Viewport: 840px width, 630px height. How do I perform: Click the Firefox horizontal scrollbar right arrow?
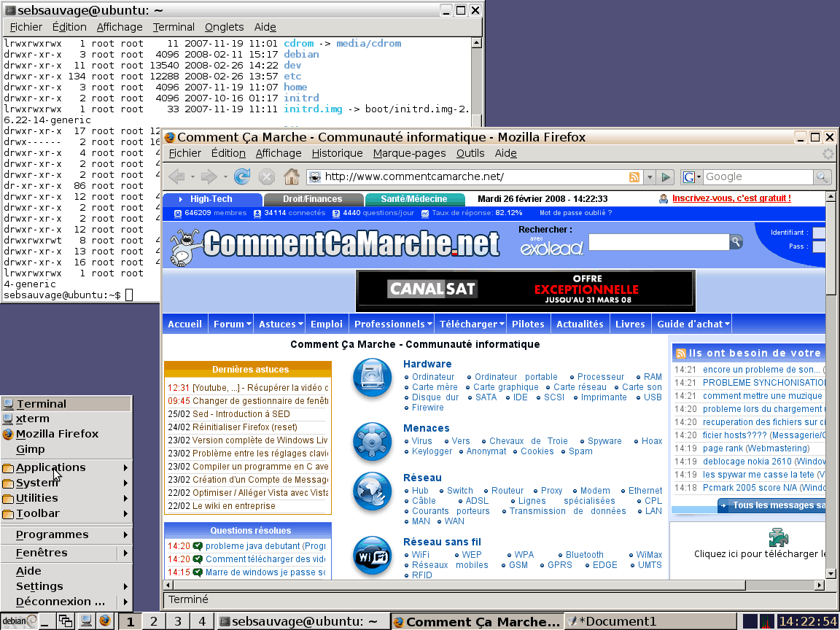point(820,586)
